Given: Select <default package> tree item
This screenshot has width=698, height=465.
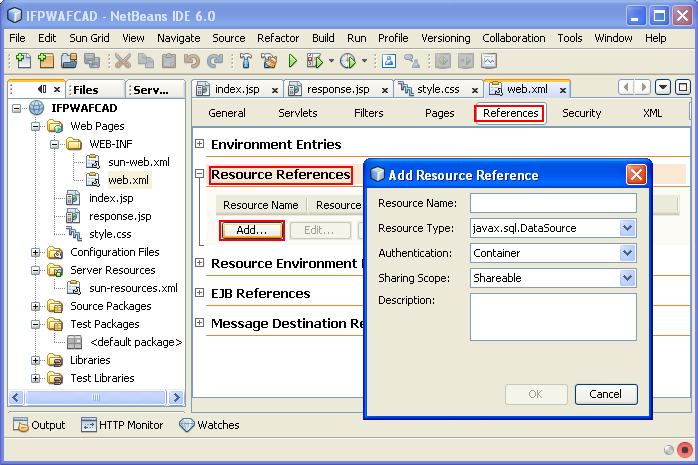Looking at the screenshot, I should [136, 342].
